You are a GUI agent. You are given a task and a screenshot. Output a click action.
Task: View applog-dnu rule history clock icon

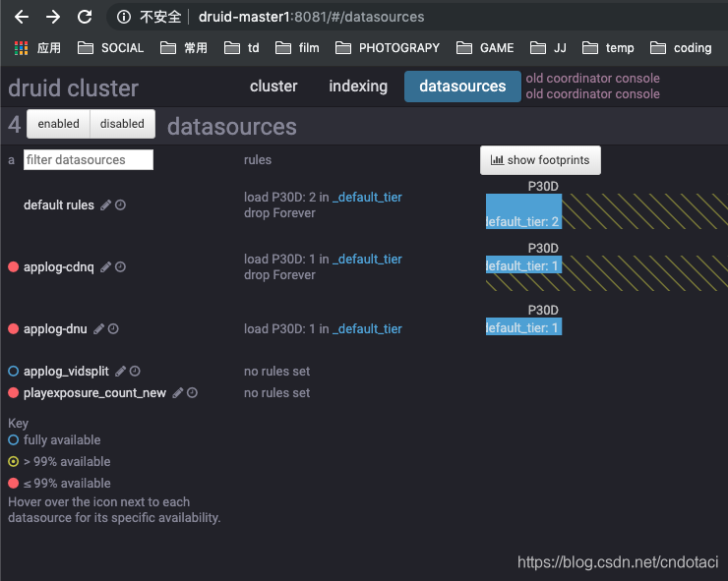coord(113,329)
